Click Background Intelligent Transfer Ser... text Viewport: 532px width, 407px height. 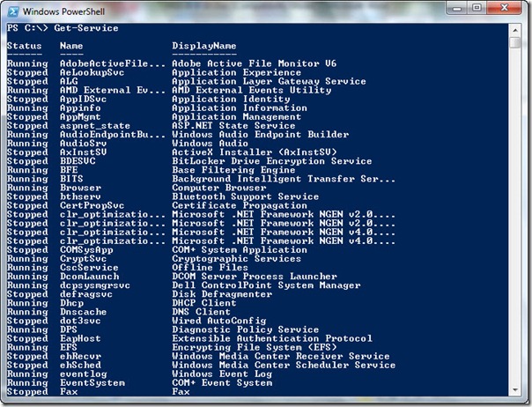pyautogui.click(x=284, y=179)
